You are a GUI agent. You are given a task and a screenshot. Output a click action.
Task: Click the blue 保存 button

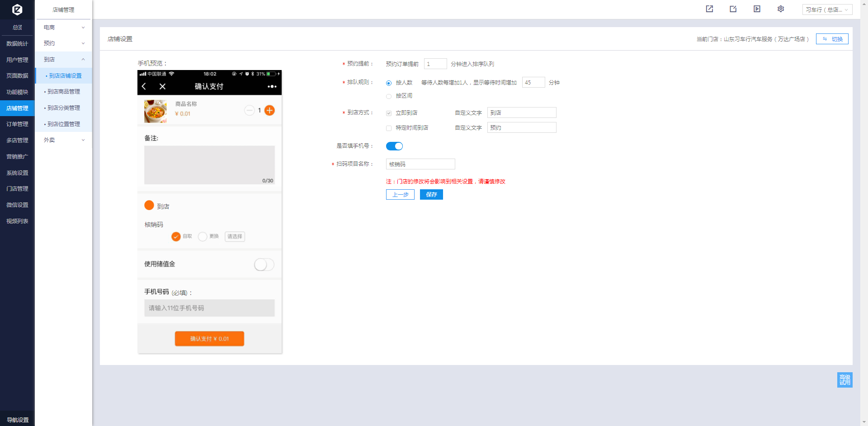point(431,195)
